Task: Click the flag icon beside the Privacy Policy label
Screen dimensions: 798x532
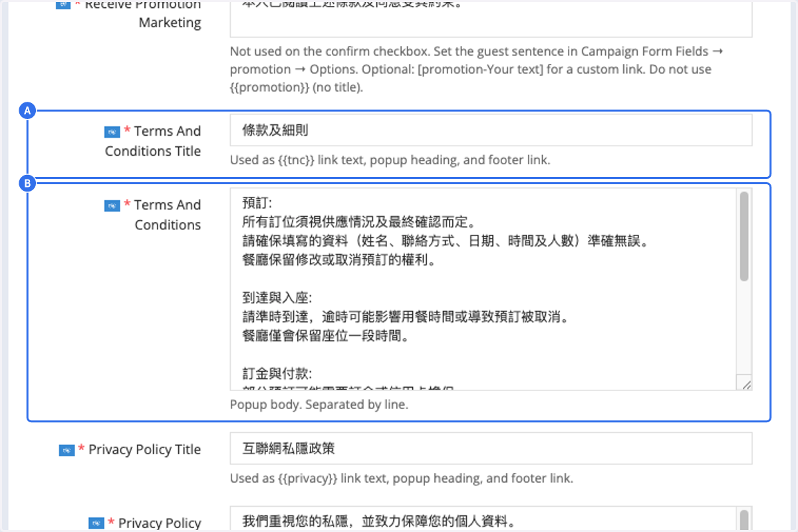Action: pyautogui.click(x=96, y=523)
